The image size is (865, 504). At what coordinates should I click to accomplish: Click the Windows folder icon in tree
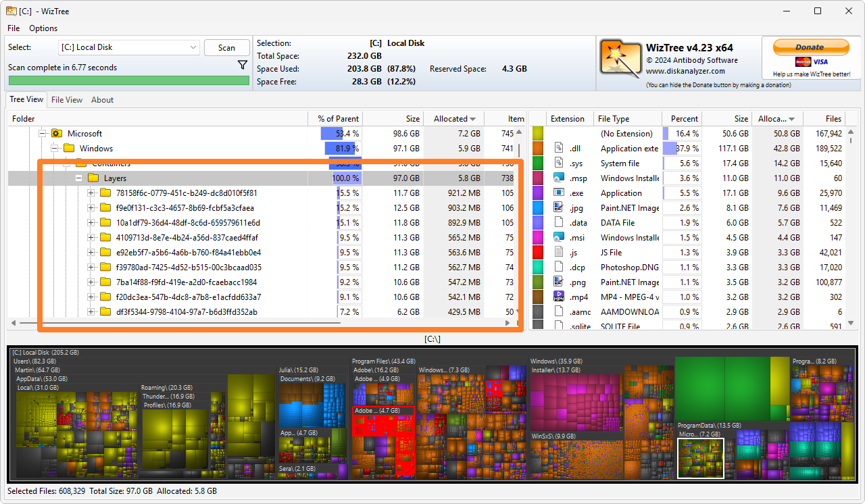[69, 148]
